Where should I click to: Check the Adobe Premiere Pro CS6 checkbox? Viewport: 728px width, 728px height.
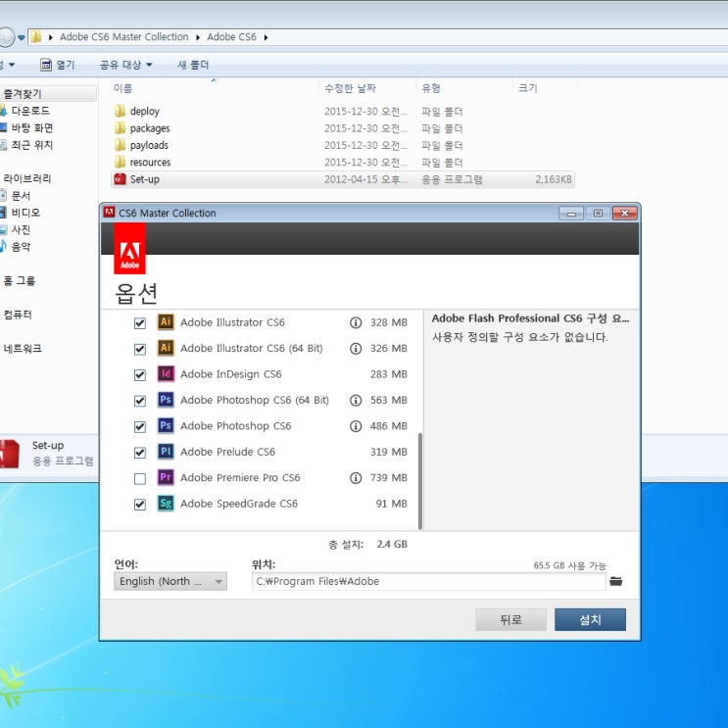(140, 479)
